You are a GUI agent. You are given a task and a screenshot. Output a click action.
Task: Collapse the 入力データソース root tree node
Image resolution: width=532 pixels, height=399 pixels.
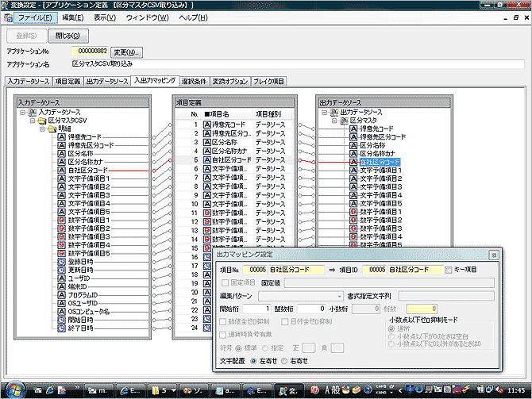(22, 112)
